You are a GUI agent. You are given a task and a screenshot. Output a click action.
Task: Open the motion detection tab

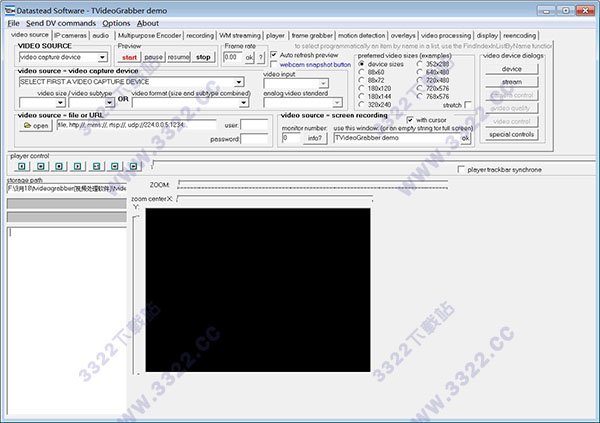coord(362,36)
